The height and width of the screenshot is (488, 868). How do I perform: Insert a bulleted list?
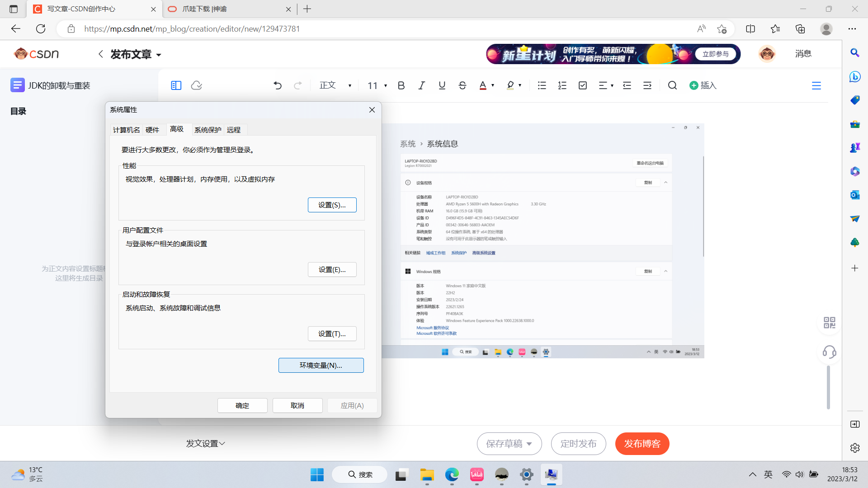(542, 85)
